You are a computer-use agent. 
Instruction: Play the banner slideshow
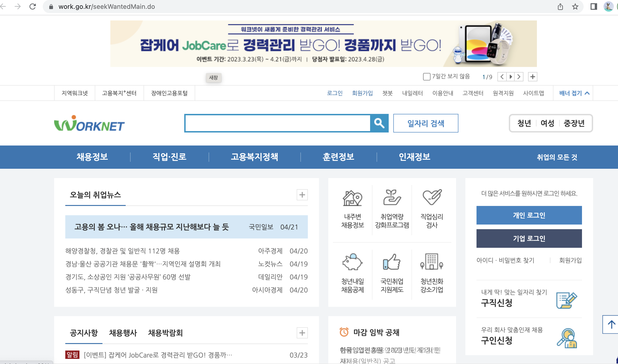coord(510,77)
